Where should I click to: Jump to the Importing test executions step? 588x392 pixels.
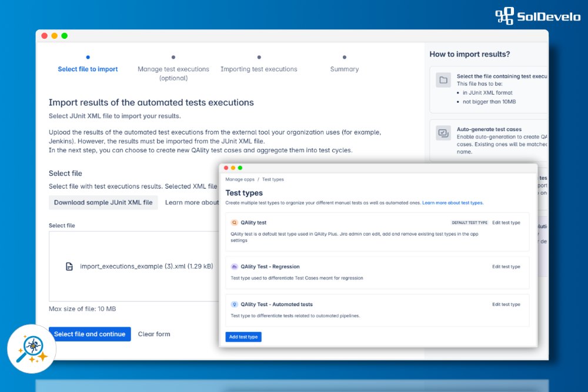259,69
